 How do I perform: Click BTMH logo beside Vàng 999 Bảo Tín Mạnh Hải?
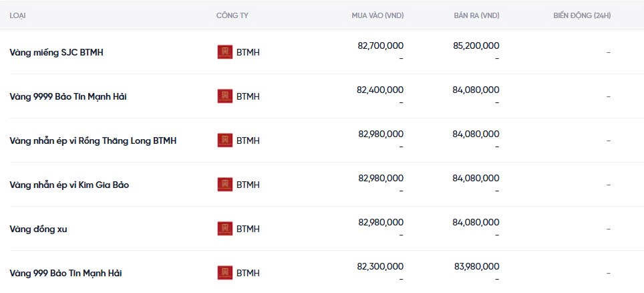click(225, 273)
